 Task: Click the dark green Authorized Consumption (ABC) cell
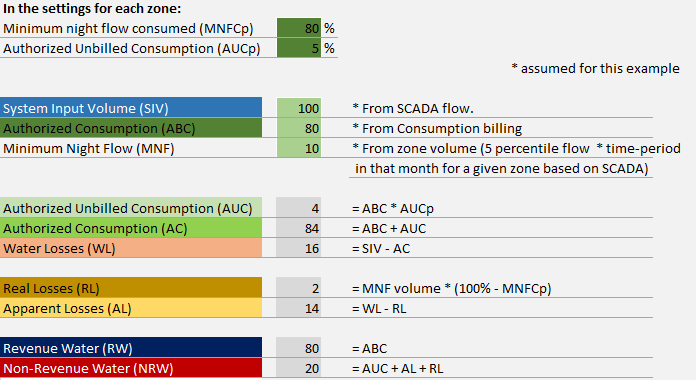[x=131, y=128]
